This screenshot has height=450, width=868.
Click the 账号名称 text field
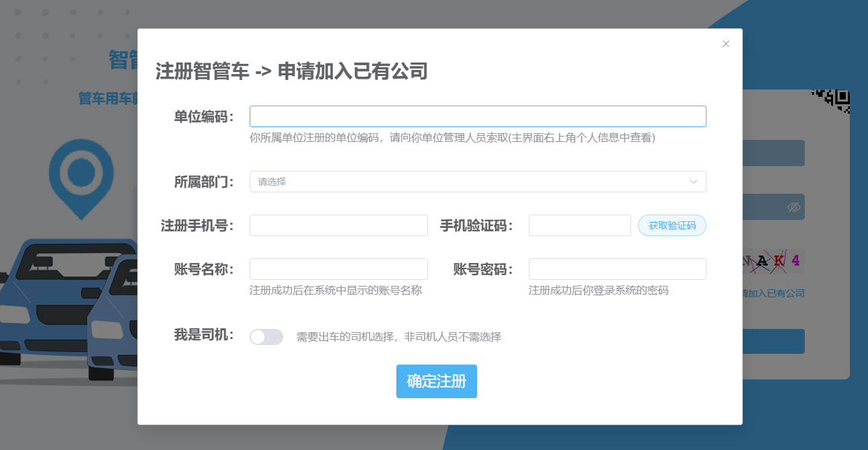[338, 269]
